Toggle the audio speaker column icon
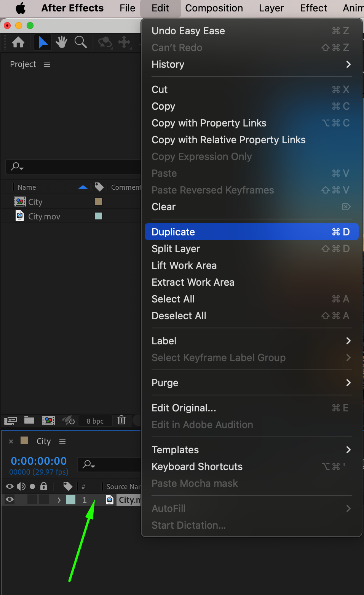 [x=21, y=486]
